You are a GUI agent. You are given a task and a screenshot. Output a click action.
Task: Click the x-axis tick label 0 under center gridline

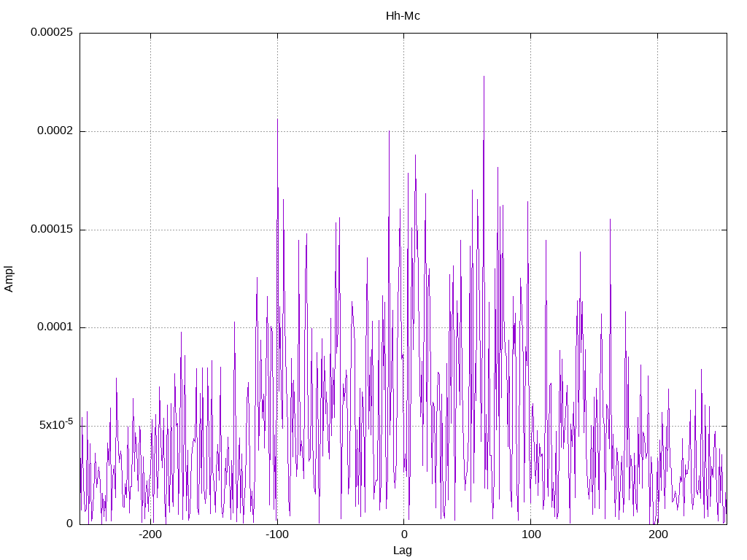pos(404,534)
